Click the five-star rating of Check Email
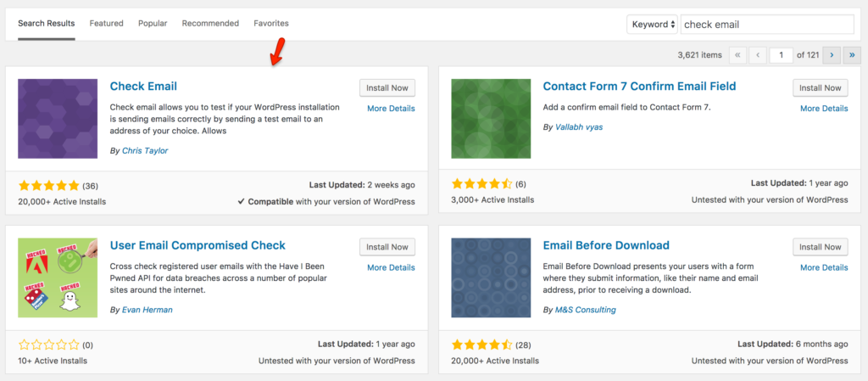This screenshot has height=381, width=868. click(48, 186)
